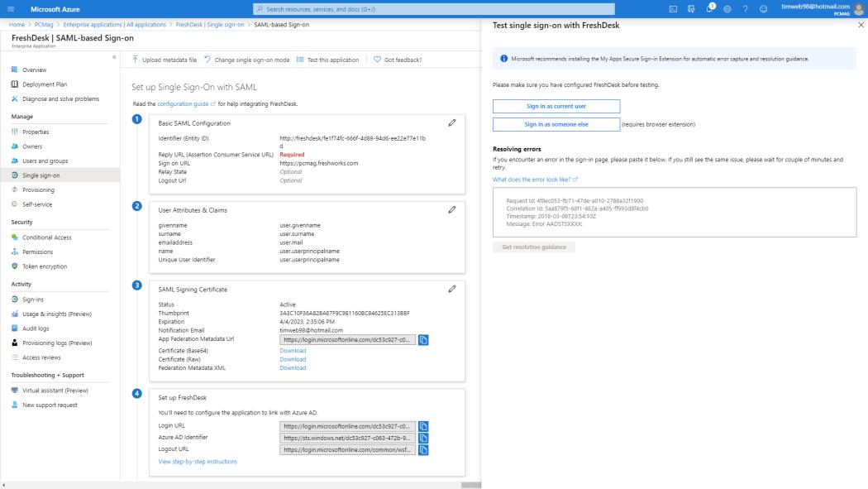Go to PCMag breadcrumb

(x=44, y=24)
